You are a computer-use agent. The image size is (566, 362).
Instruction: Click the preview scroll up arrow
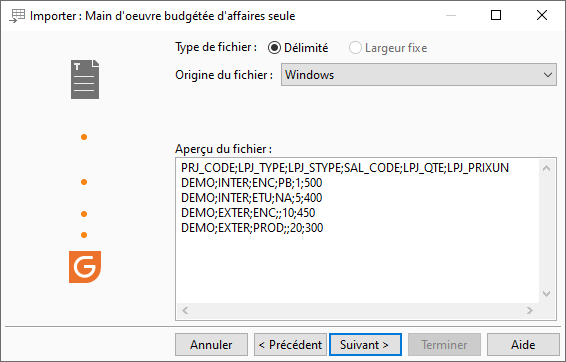coord(547,168)
